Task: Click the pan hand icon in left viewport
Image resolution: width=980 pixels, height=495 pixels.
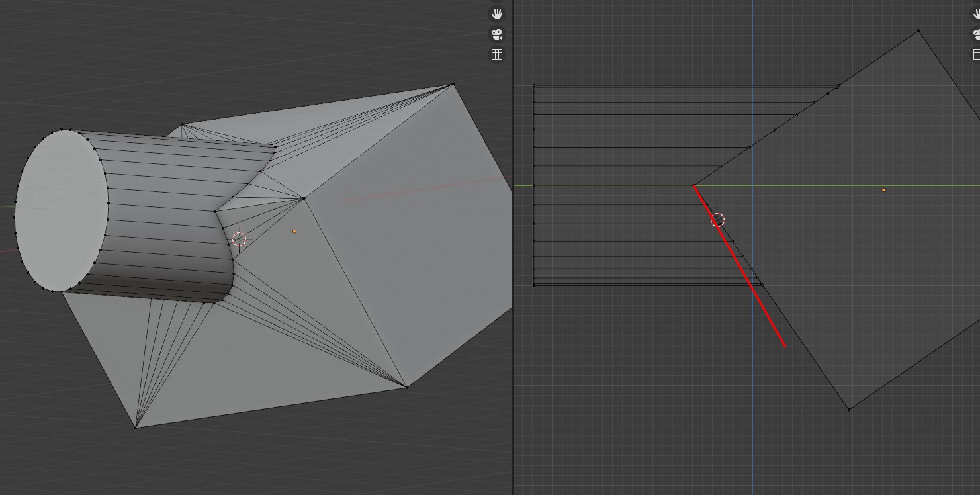Action: tap(497, 13)
